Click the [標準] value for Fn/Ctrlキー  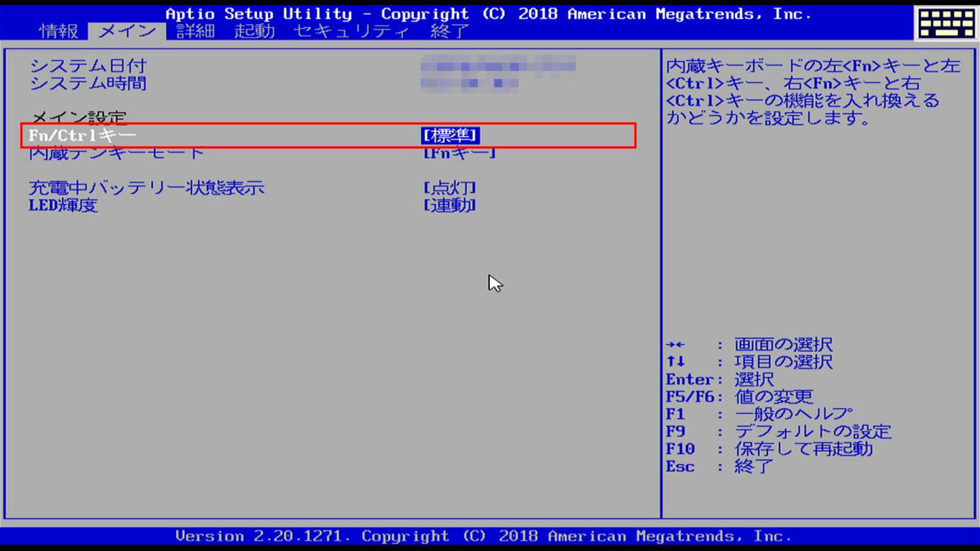point(452,135)
